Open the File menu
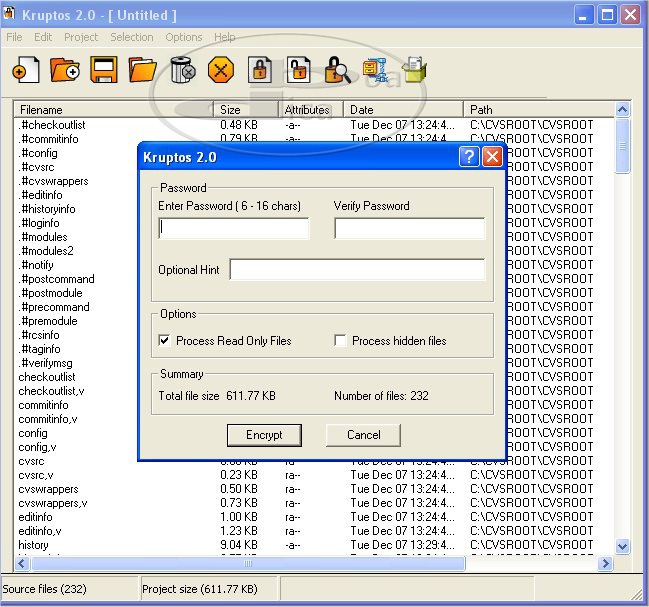649x607 pixels. click(14, 37)
